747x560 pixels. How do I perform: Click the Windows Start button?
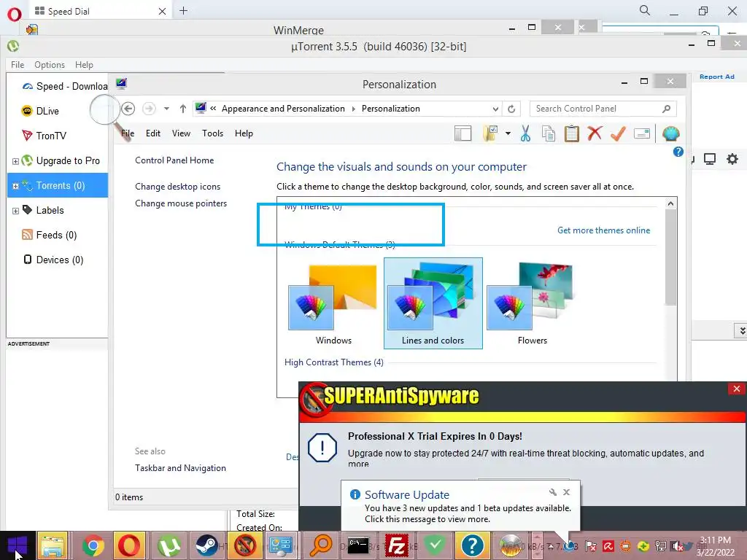[x=18, y=545]
